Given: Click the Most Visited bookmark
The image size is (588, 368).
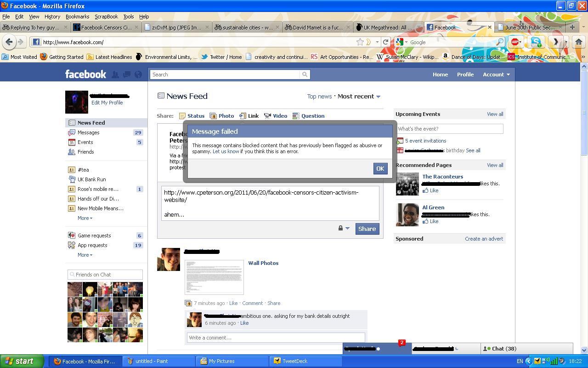Looking at the screenshot, I should [19, 57].
